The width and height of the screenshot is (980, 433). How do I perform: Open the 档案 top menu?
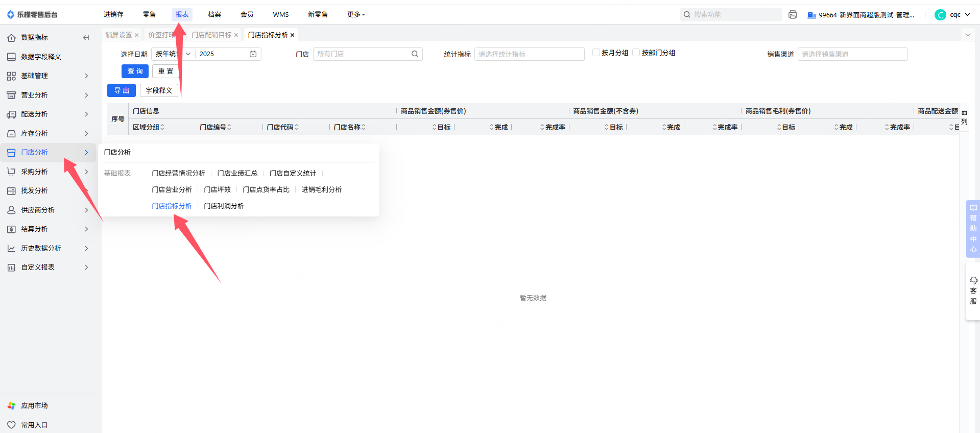[x=214, y=15]
